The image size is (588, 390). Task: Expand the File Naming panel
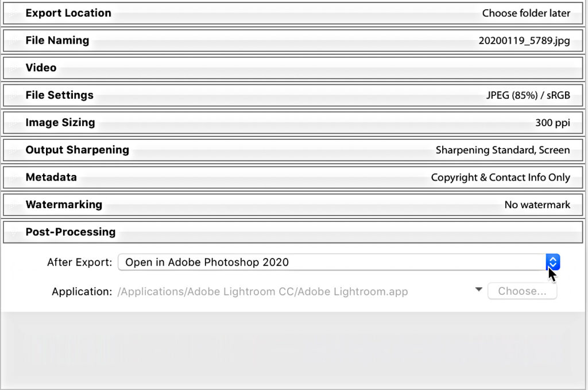pyautogui.click(x=293, y=41)
